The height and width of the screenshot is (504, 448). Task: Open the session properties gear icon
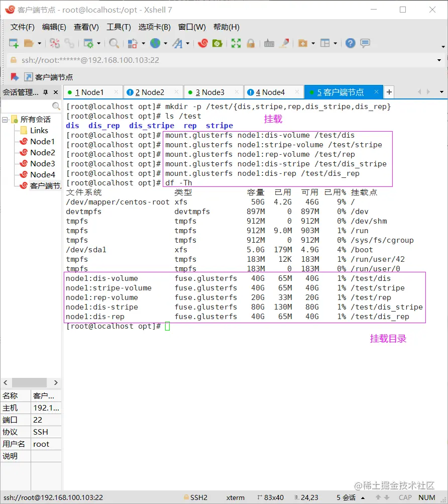(x=88, y=43)
